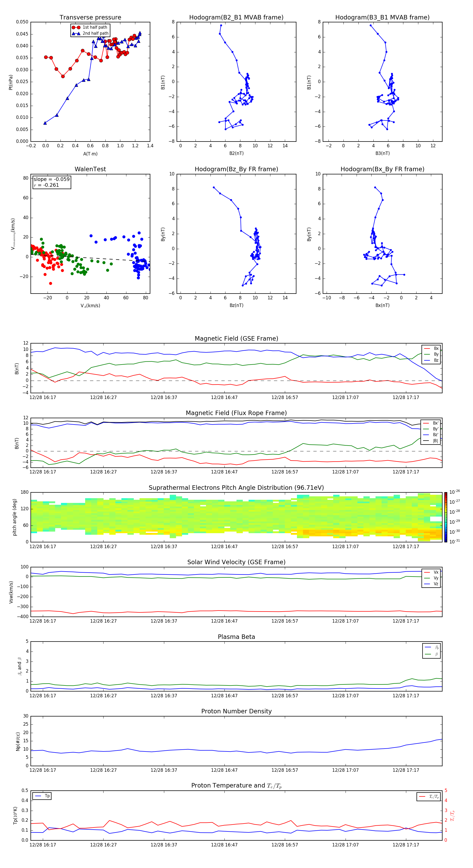Click the "V_A(km/s)" x-axis label
473x868 pixels.
(x=90, y=306)
